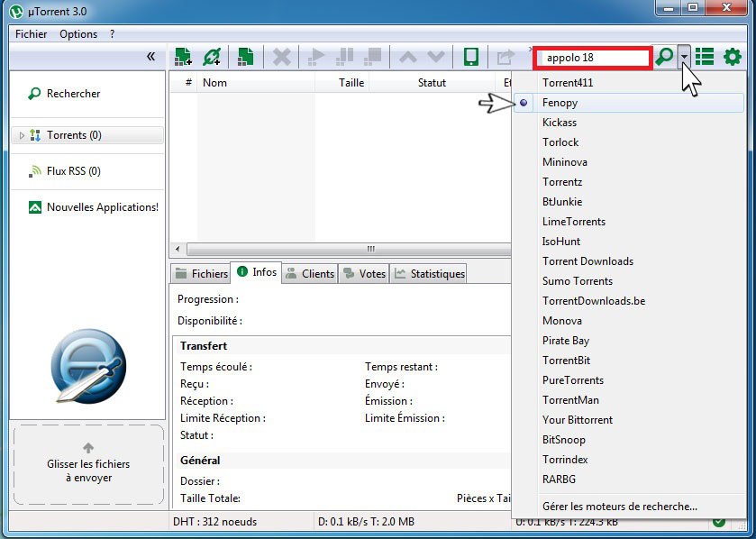
Task: Click the µTorrent logo in title bar
Action: (16, 11)
